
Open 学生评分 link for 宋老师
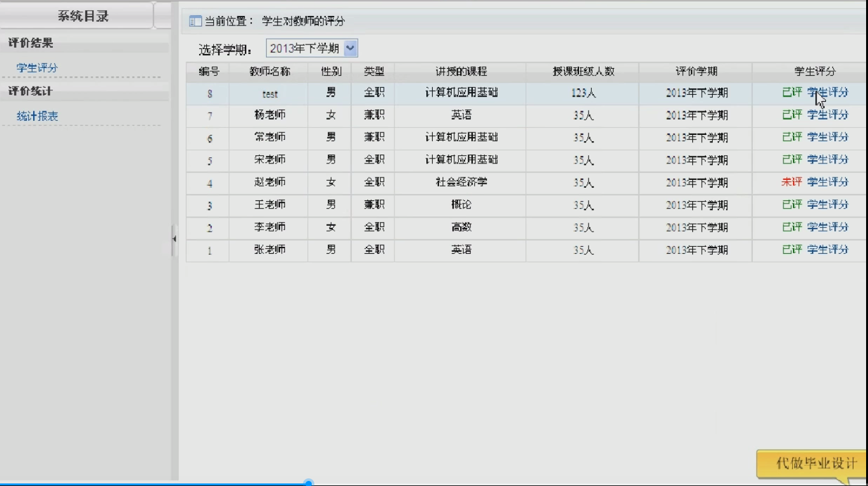click(x=827, y=160)
